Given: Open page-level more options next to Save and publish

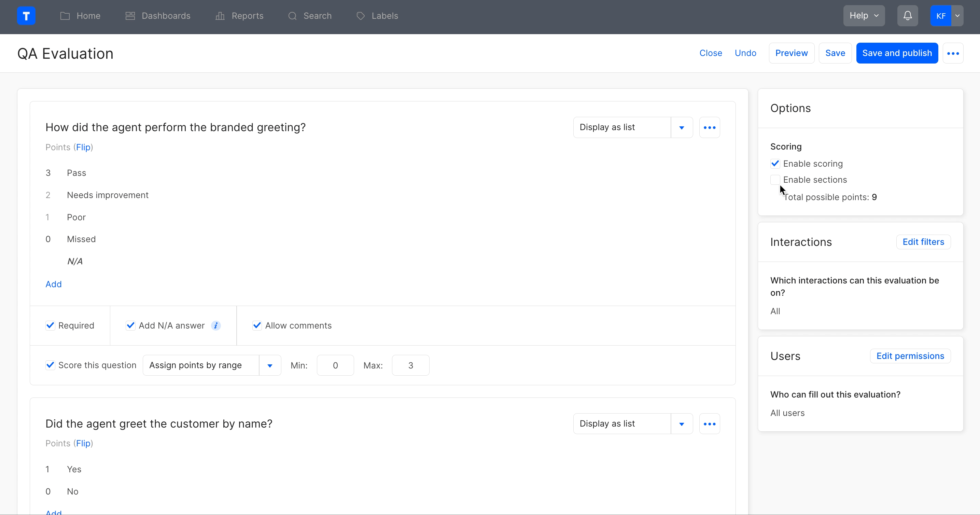Looking at the screenshot, I should (953, 53).
